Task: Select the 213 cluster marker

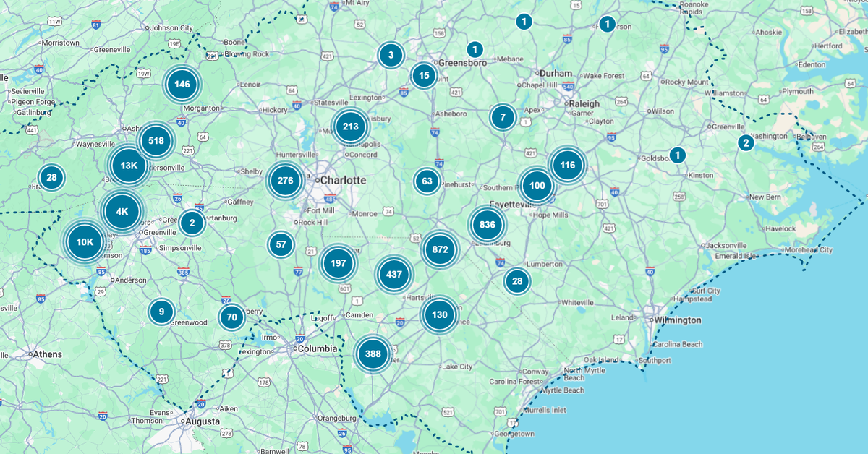Action: tap(351, 127)
